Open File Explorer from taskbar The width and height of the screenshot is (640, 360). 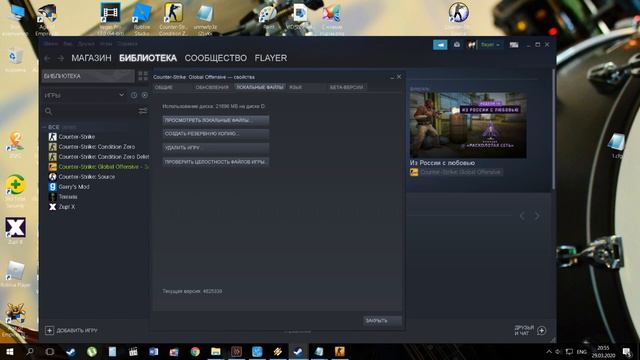[216, 352]
